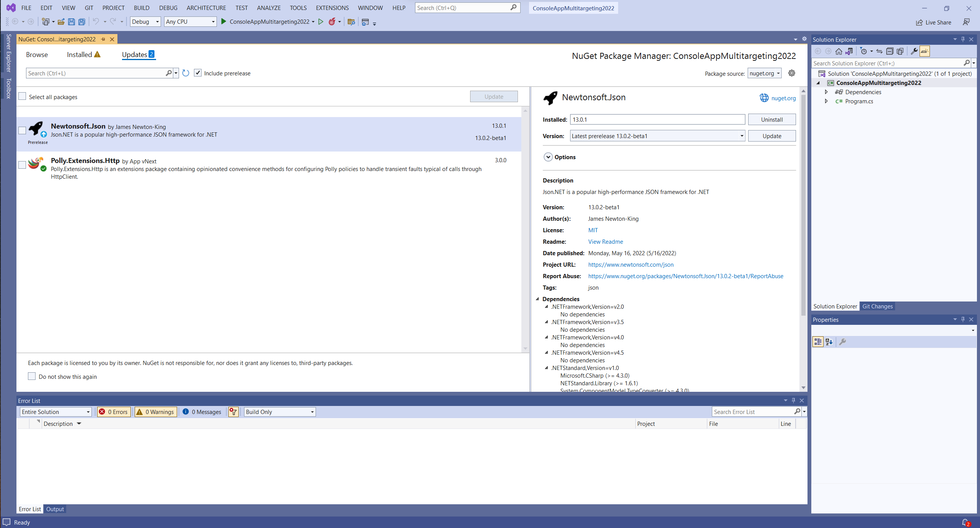Open the wrench Properties icon in Solution Explorer
The image size is (980, 528).
coord(914,51)
